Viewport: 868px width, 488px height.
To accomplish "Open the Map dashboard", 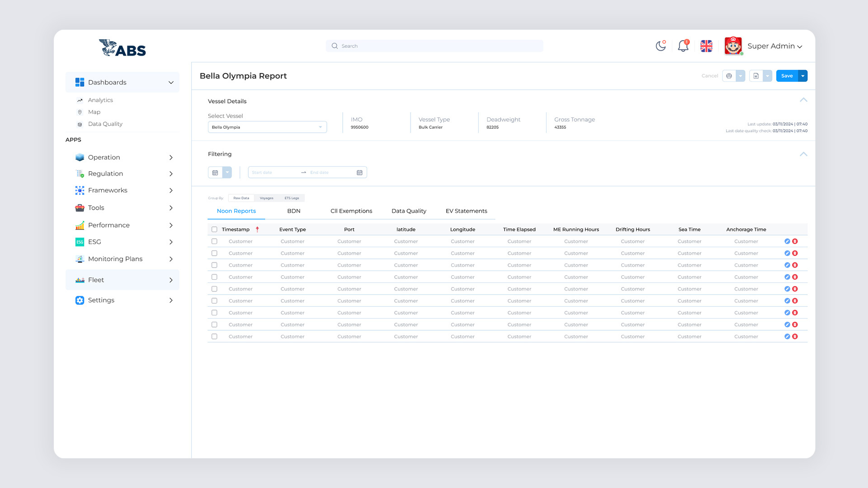I will point(94,112).
